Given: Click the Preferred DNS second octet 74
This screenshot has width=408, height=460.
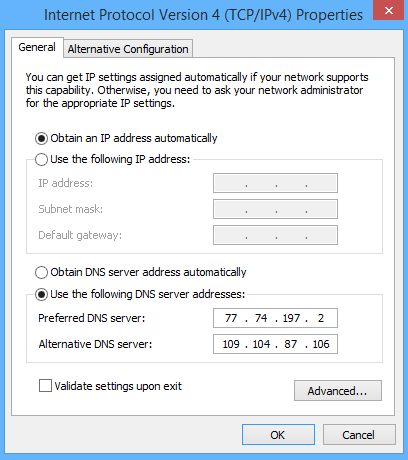Looking at the screenshot, I should 261,318.
